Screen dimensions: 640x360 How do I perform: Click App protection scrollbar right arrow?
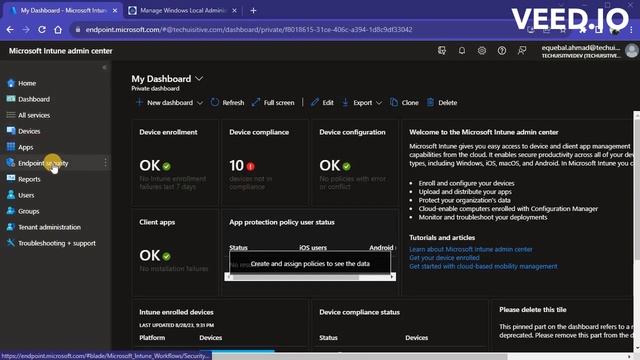pos(392,277)
